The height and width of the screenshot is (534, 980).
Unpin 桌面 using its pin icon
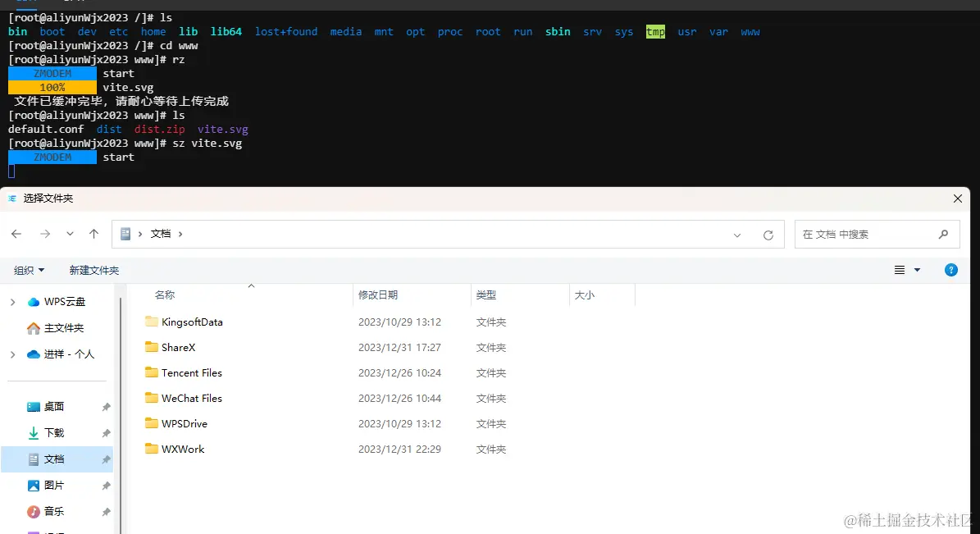coord(107,407)
